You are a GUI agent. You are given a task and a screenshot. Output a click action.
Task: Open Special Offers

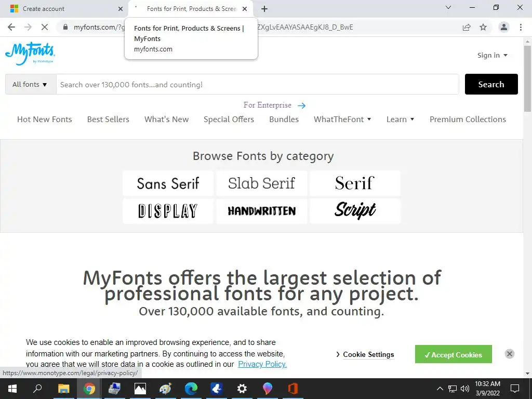(x=229, y=119)
